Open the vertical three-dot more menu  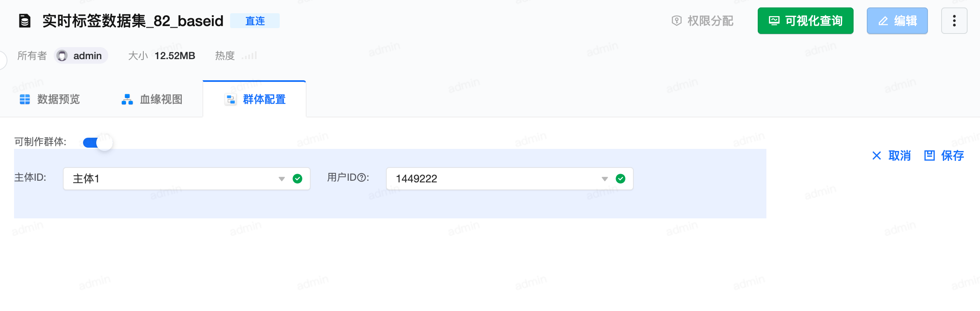click(x=954, y=21)
